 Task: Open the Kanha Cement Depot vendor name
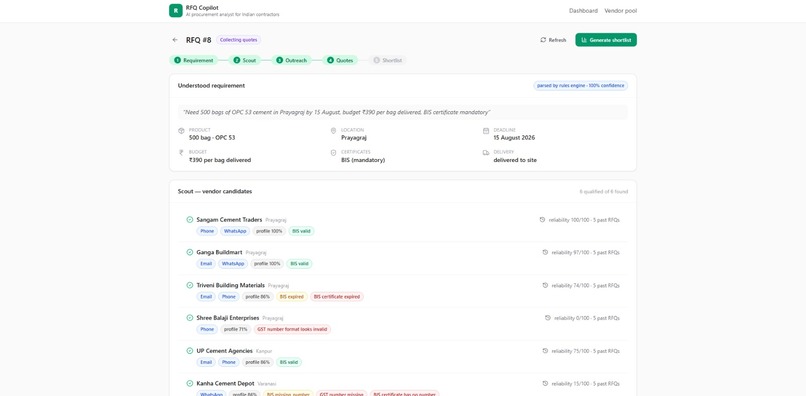[226, 384]
